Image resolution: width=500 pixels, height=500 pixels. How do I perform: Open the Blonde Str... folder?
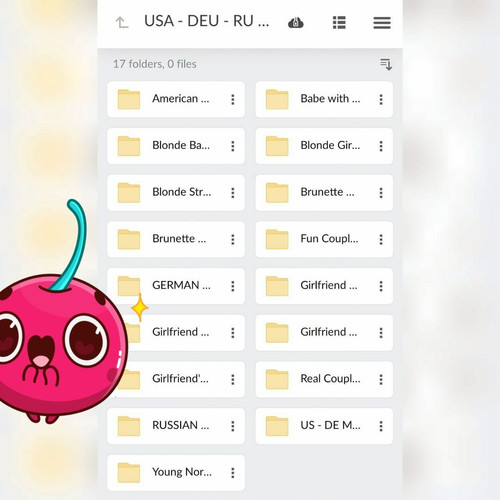pyautogui.click(x=176, y=193)
